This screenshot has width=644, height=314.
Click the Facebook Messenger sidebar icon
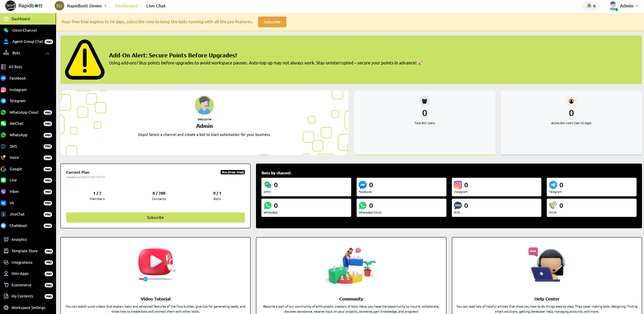[x=3, y=78]
